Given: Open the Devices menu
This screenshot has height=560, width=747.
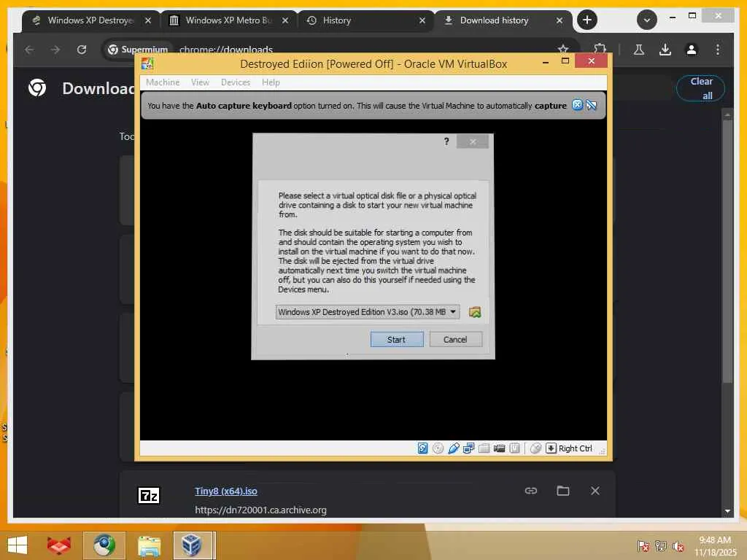Looking at the screenshot, I should [x=236, y=82].
